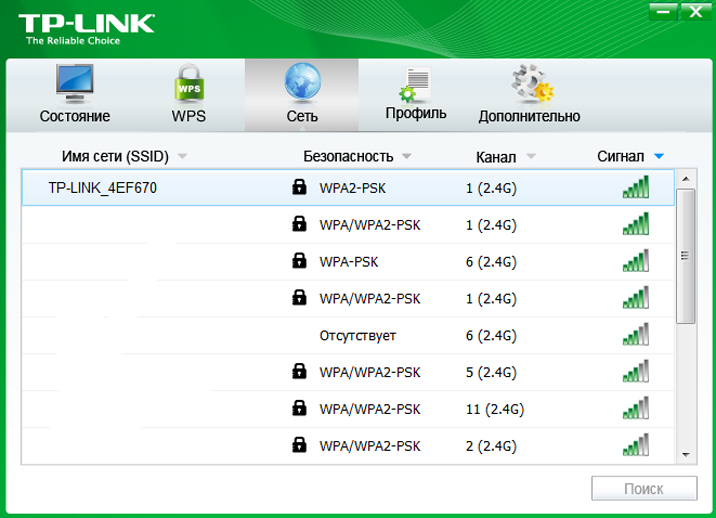
Task: Open the Дополнительно gears icon
Action: (x=532, y=84)
